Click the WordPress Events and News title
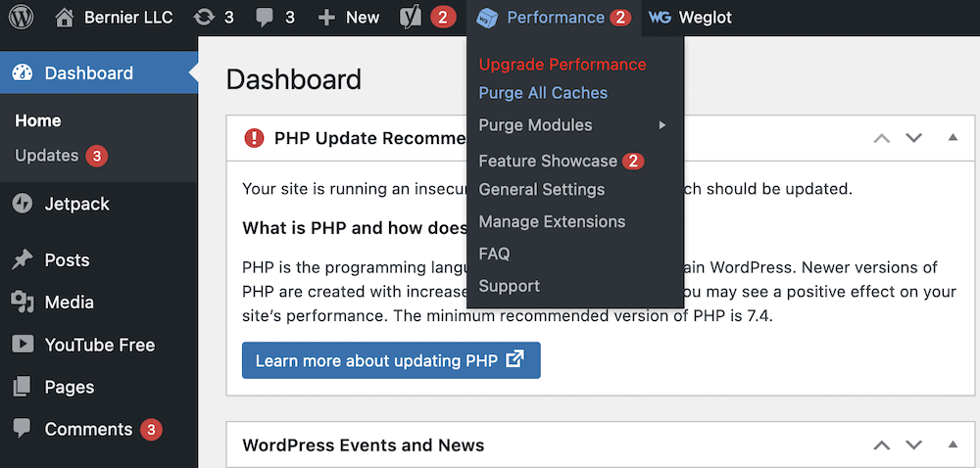The image size is (980, 468). (364, 445)
